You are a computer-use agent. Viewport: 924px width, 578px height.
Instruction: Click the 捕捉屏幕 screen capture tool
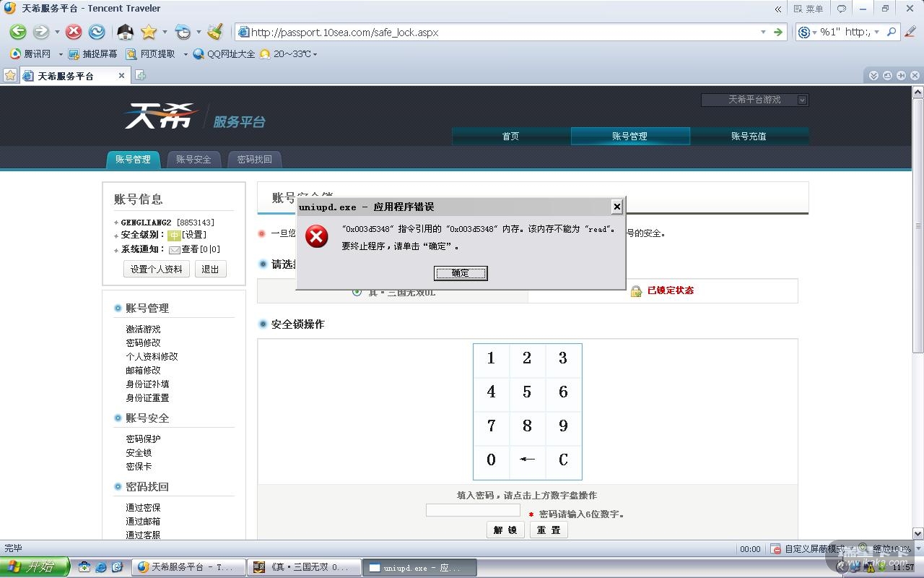tap(92, 54)
